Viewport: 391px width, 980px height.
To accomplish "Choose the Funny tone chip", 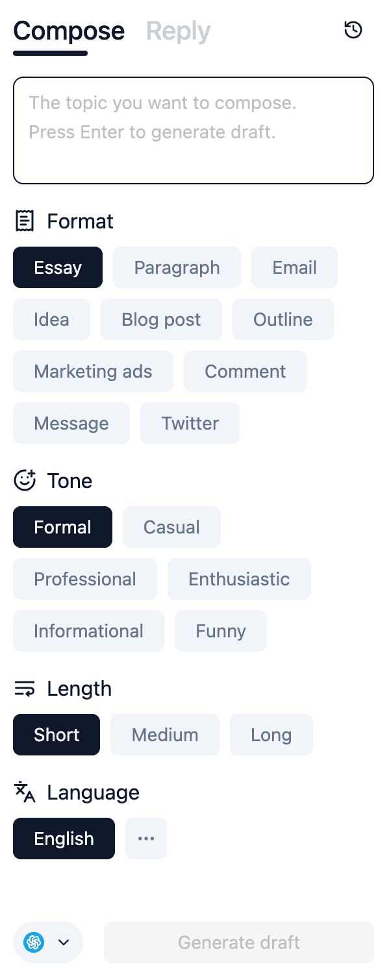I will point(221,631).
